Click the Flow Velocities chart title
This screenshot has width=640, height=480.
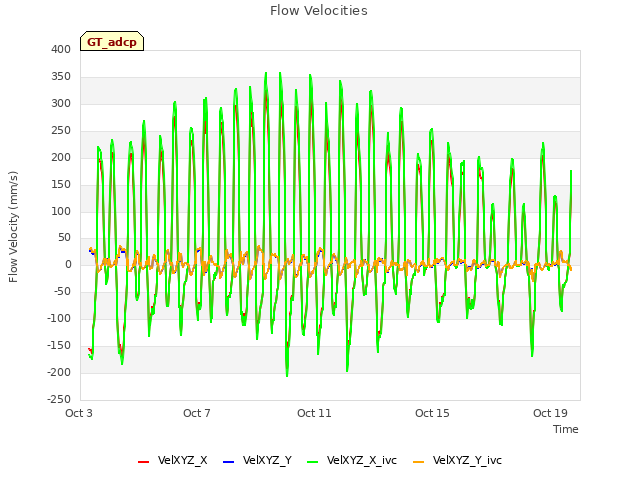coord(319,10)
